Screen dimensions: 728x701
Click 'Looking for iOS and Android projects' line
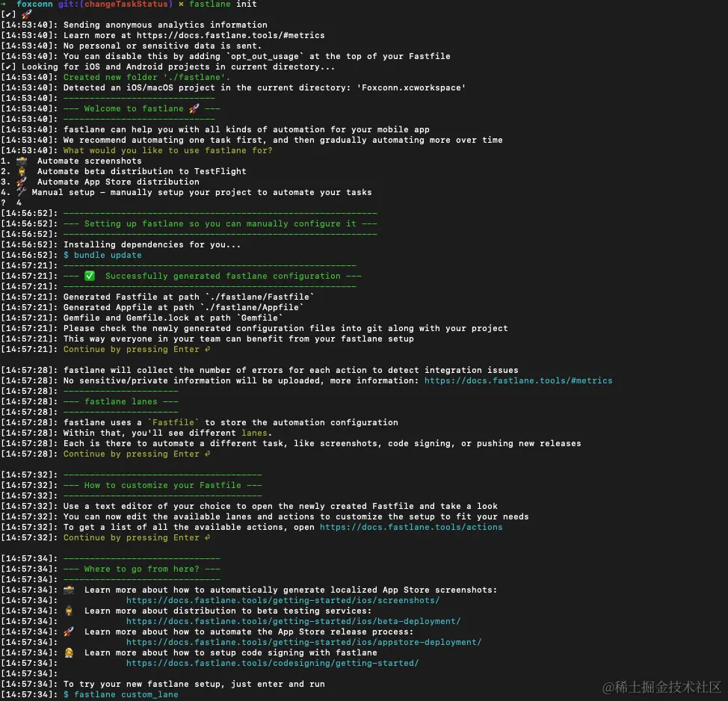[179, 67]
